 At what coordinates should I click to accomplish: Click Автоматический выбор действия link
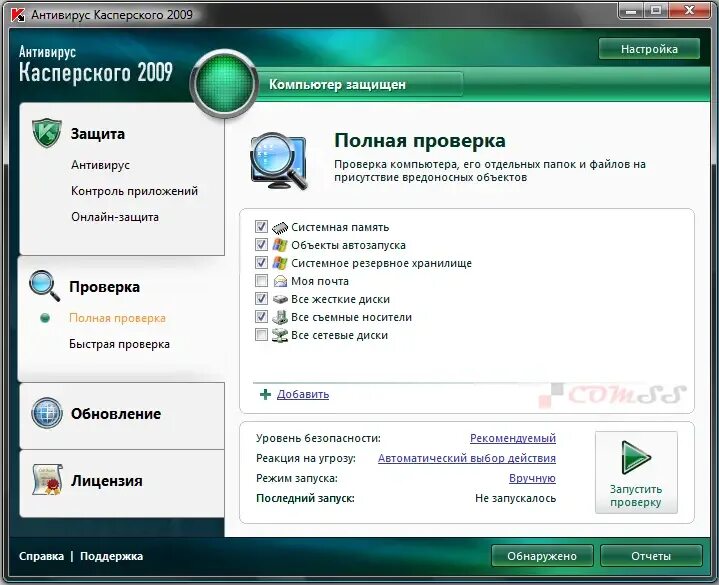(x=467, y=458)
